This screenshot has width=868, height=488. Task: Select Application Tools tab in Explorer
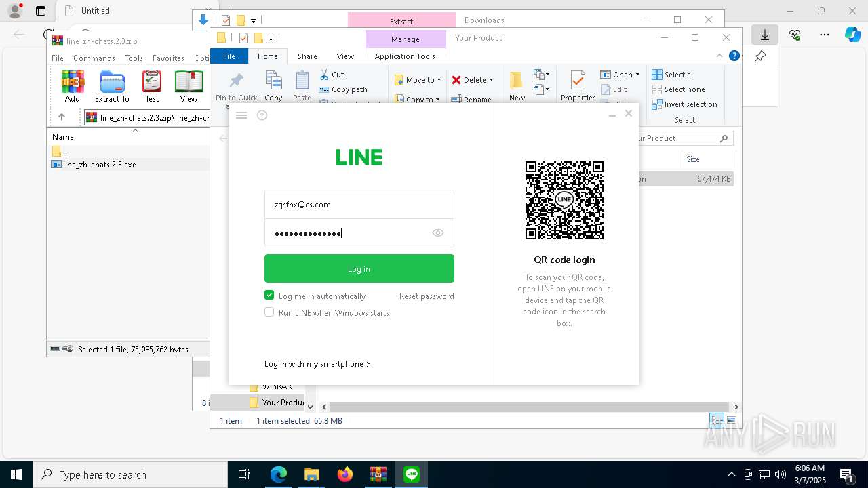tap(405, 56)
